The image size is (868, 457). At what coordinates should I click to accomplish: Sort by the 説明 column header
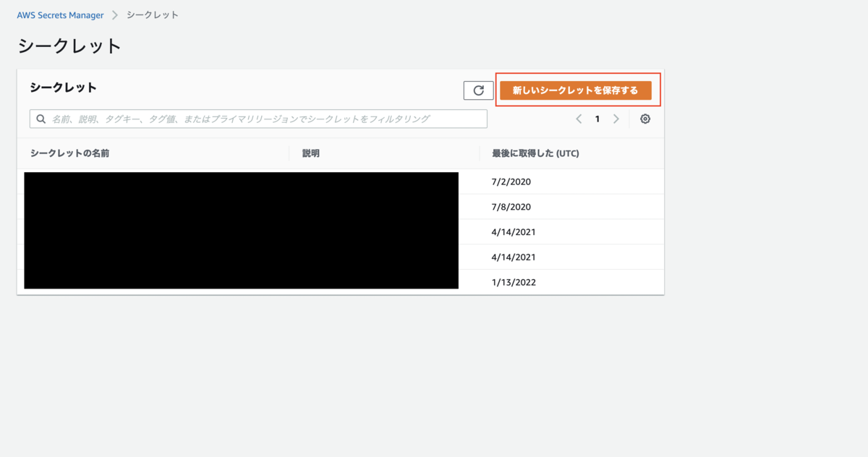311,153
